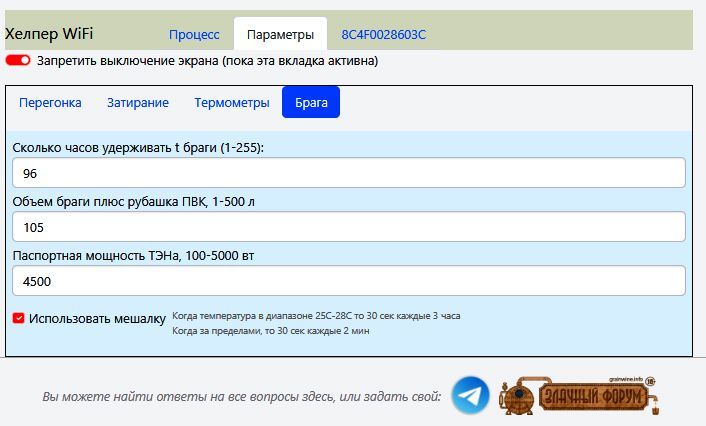Uncheck Использовать мешалку checkbox
The width and height of the screenshot is (706, 426).
(18, 318)
